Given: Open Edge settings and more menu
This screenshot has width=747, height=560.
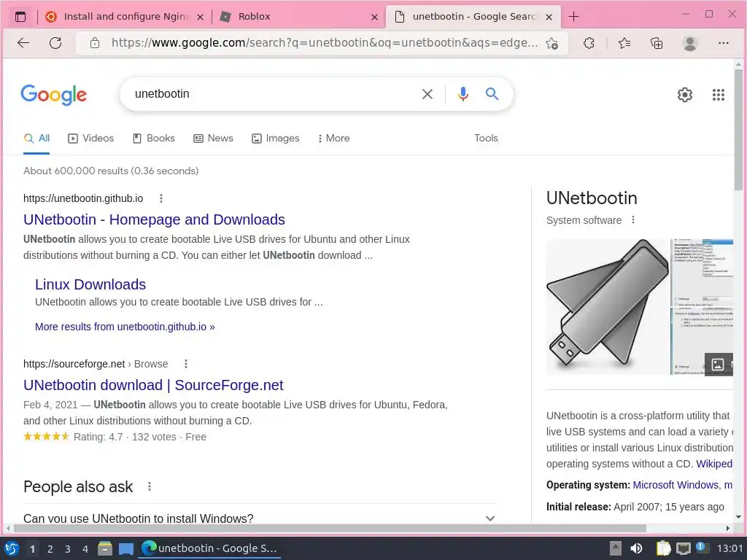Looking at the screenshot, I should point(723,43).
